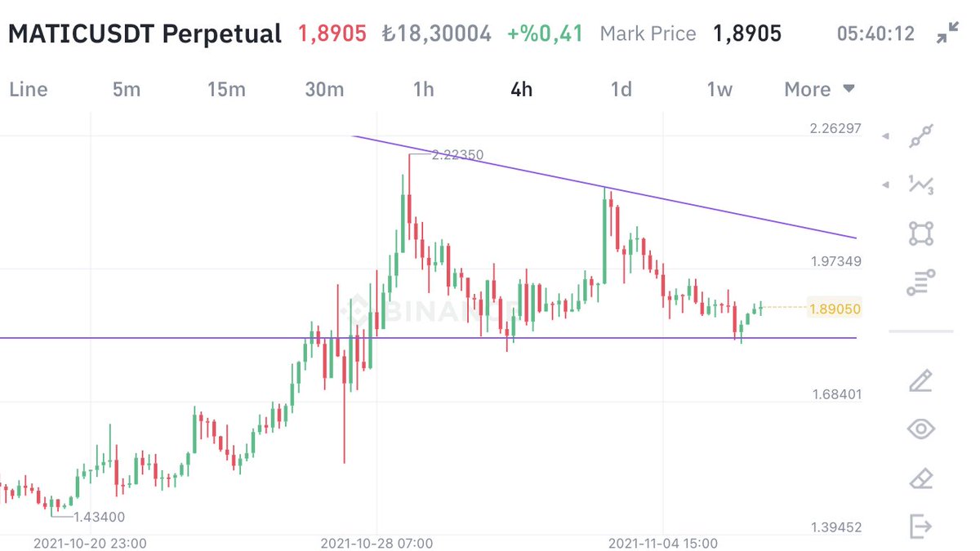980x551 pixels.
Task: Select the trend line drawing tool
Action: click(x=921, y=136)
